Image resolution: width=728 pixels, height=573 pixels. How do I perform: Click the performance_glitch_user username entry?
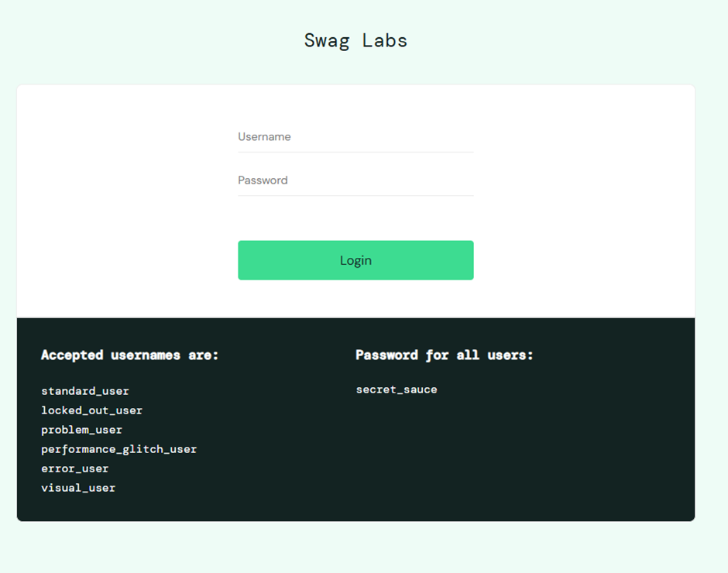118,449
